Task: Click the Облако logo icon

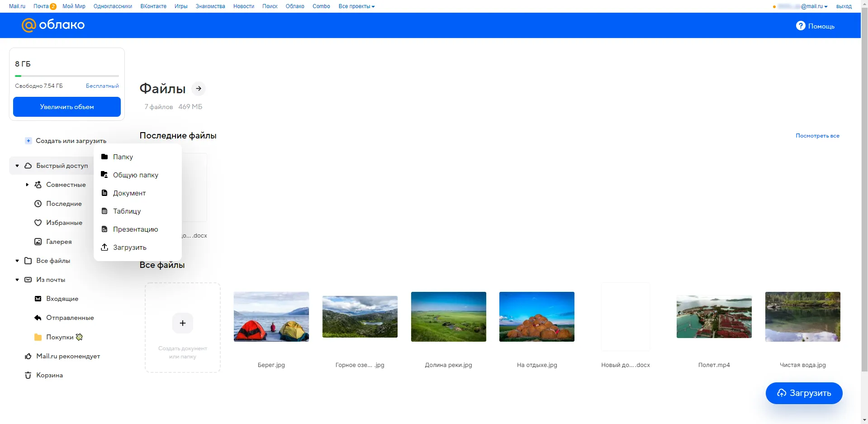Action: (29, 25)
